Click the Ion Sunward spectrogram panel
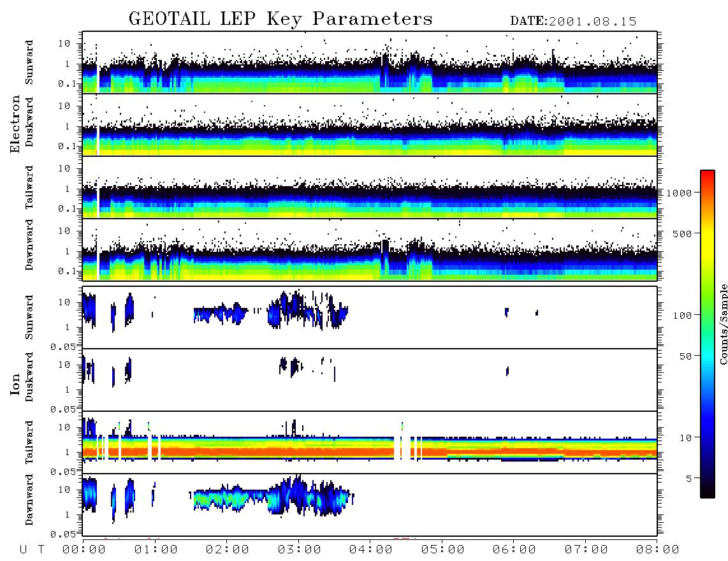 pyautogui.click(x=370, y=317)
